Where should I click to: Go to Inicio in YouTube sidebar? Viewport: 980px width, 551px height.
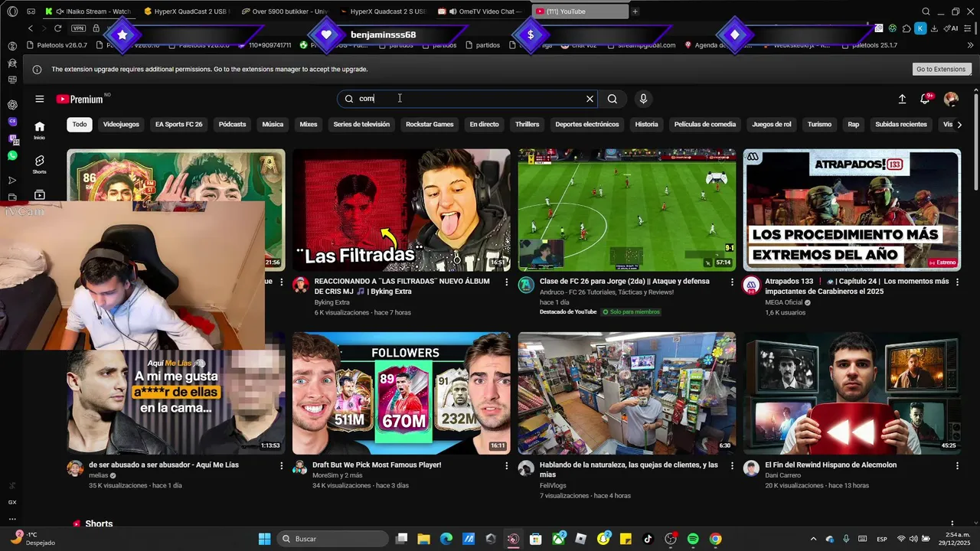39,130
